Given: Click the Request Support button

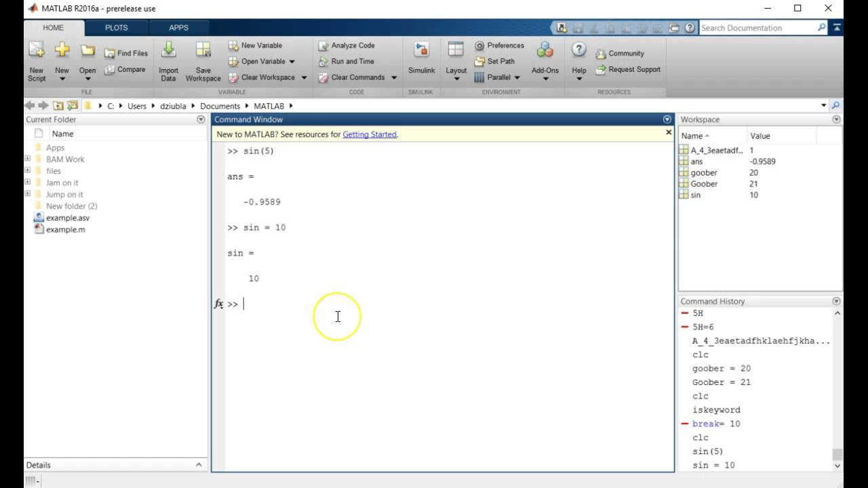Looking at the screenshot, I should [628, 69].
